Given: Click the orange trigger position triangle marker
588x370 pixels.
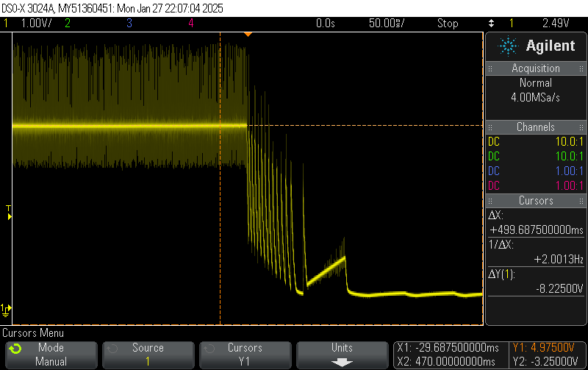Looking at the screenshot, I should coord(248,35).
